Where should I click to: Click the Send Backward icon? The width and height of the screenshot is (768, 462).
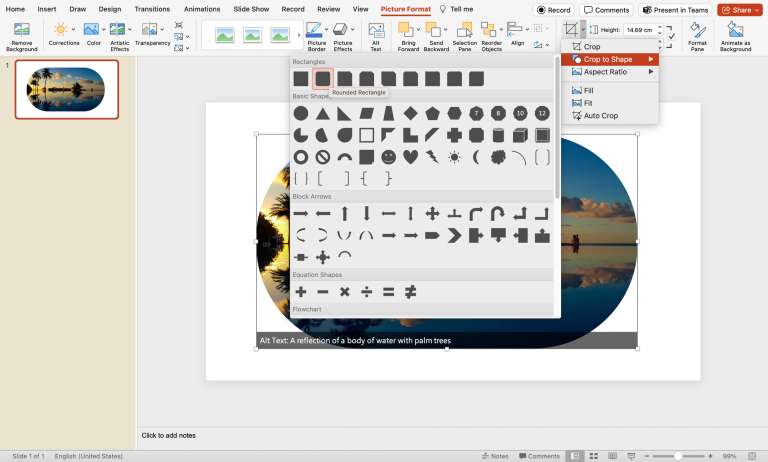pyautogui.click(x=433, y=30)
